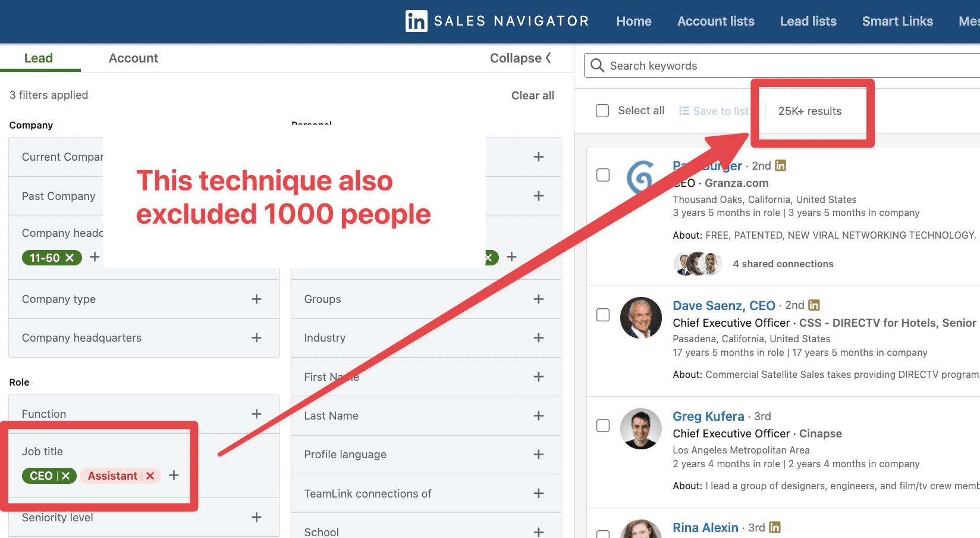Screen dimensions: 980x538
Task: Click Granza.com company link
Action: pos(736,183)
